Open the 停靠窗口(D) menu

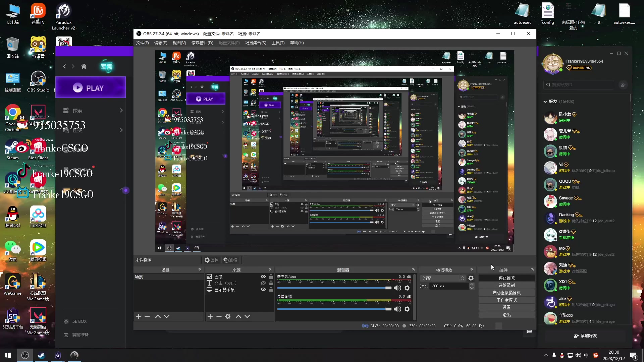click(x=202, y=43)
